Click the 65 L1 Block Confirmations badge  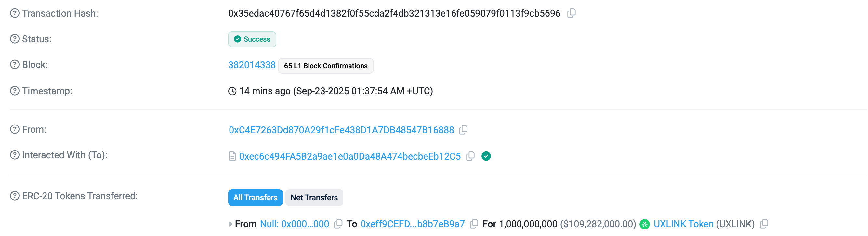point(325,66)
